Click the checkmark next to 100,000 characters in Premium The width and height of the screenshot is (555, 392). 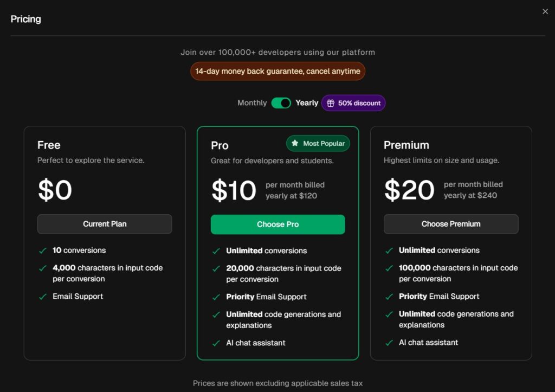(389, 268)
